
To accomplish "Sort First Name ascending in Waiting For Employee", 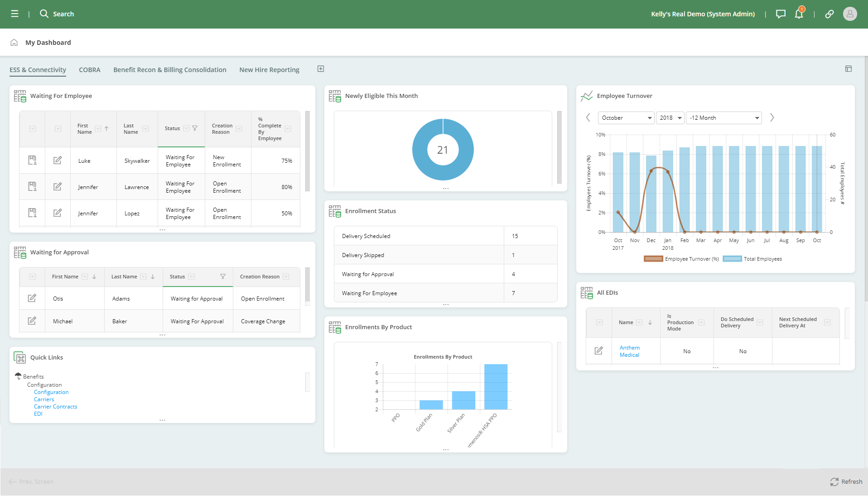I will pos(106,129).
